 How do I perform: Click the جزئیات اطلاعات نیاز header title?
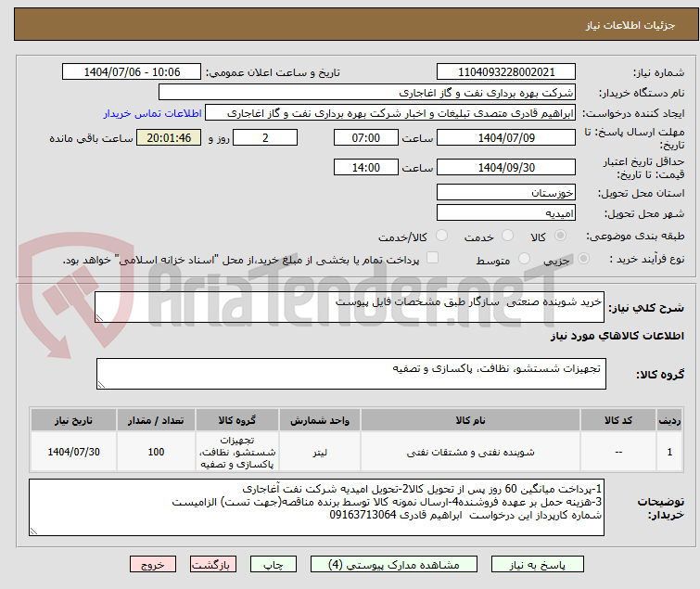(x=630, y=25)
